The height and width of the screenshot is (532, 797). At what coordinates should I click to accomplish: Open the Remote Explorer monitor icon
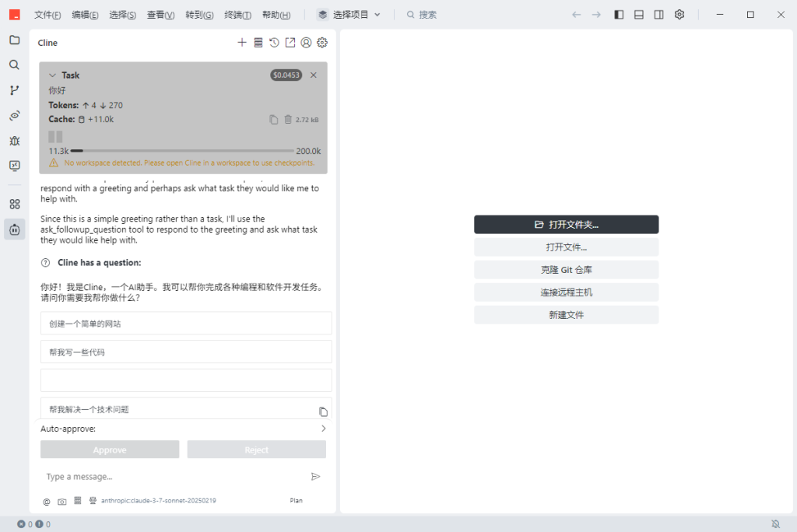coord(15,166)
